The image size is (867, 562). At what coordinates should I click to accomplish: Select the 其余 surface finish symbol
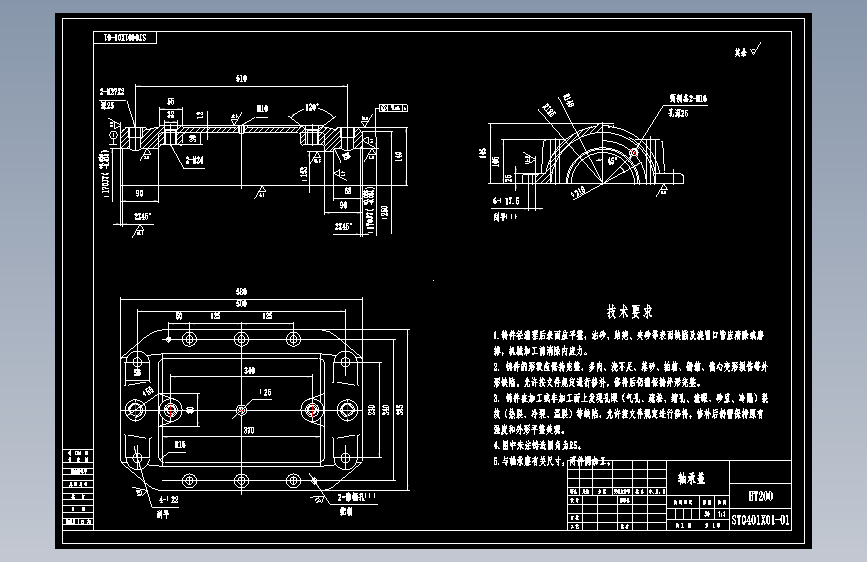pos(747,50)
